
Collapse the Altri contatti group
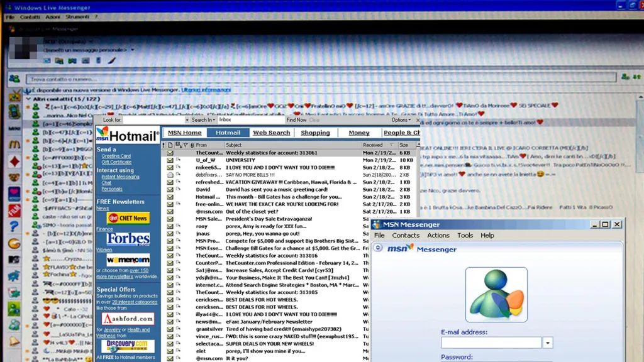click(28, 99)
